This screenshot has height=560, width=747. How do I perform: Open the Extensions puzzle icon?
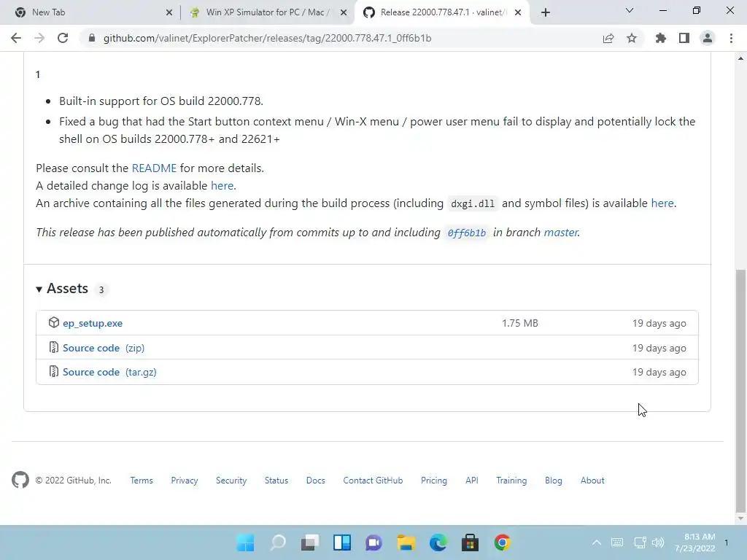click(661, 38)
